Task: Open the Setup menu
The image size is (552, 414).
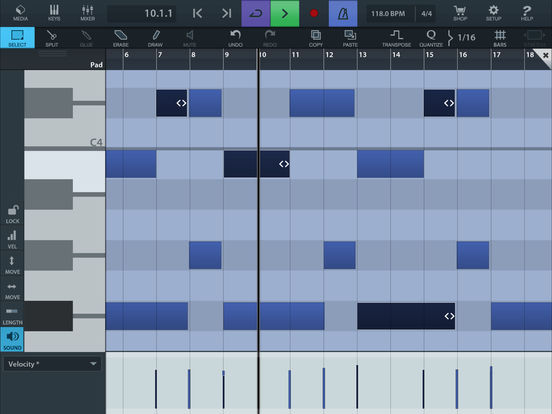Action: [x=493, y=13]
